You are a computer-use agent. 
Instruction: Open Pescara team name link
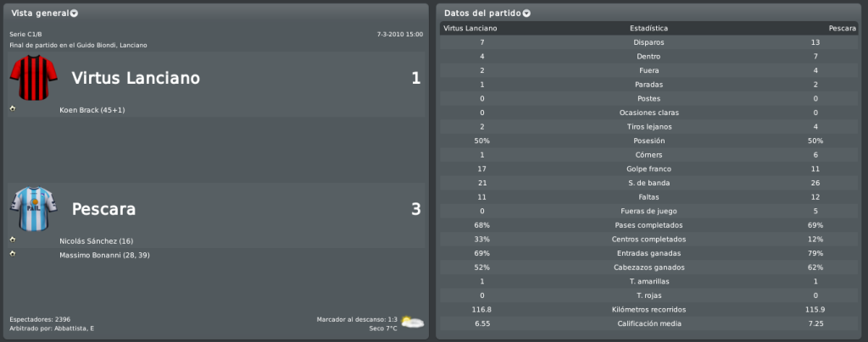(x=104, y=209)
